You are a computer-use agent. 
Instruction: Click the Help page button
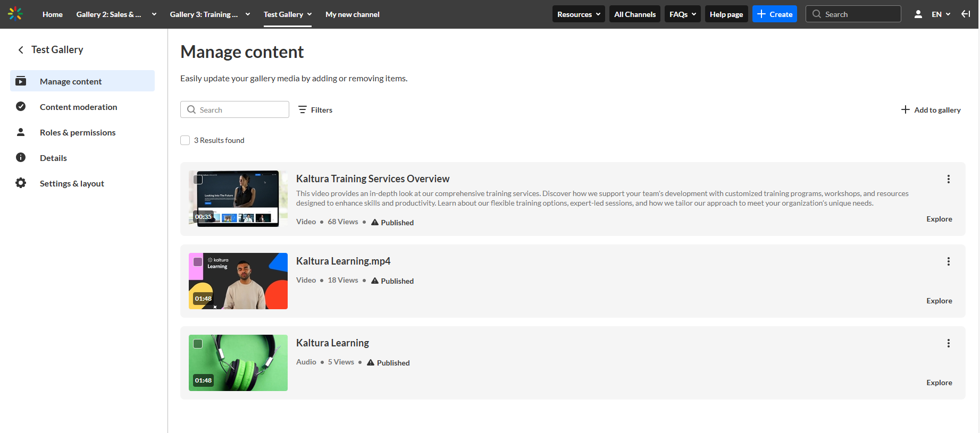tap(726, 14)
